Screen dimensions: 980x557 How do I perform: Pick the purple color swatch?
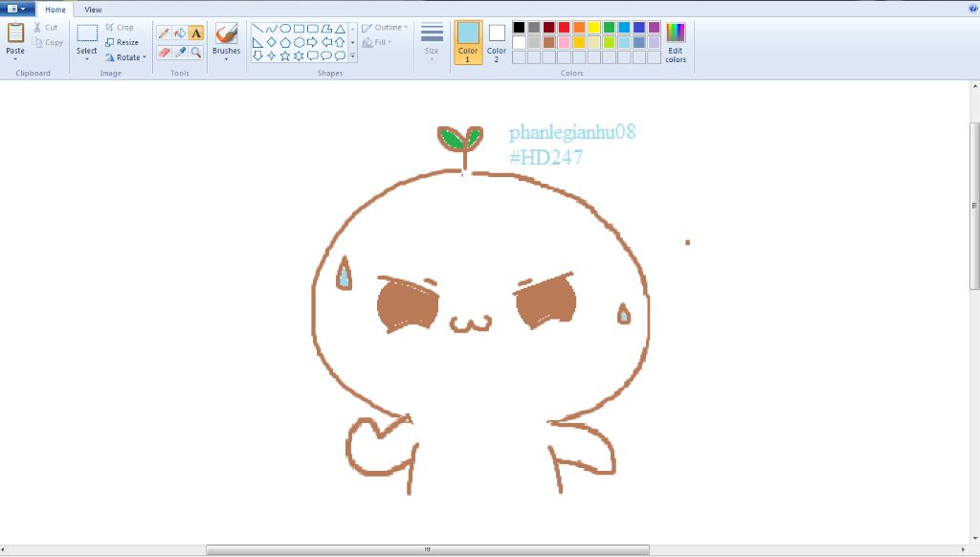click(x=654, y=28)
